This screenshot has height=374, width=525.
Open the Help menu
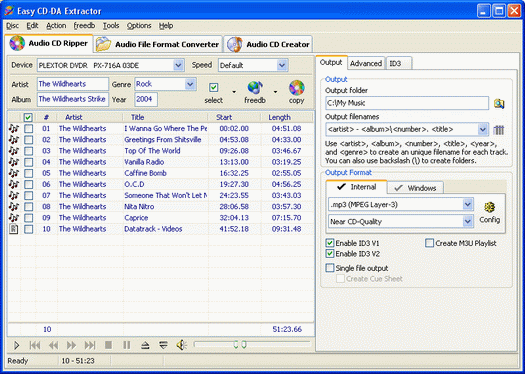(x=166, y=26)
